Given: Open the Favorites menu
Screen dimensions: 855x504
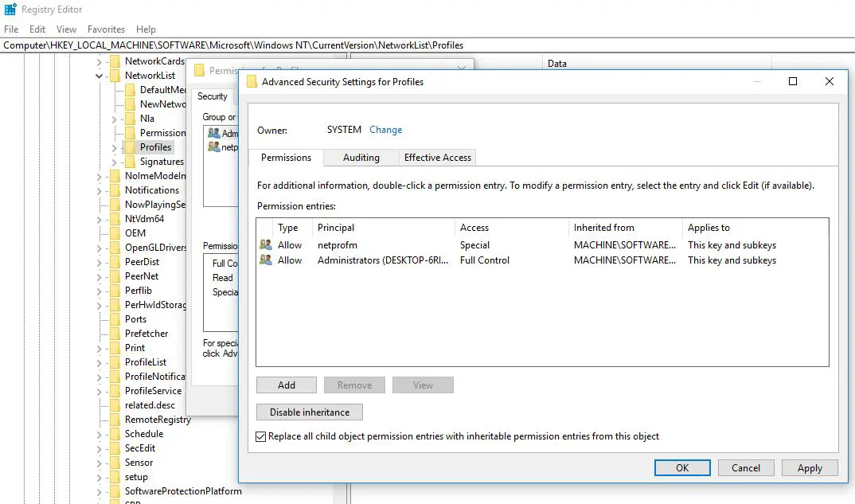Looking at the screenshot, I should [106, 29].
